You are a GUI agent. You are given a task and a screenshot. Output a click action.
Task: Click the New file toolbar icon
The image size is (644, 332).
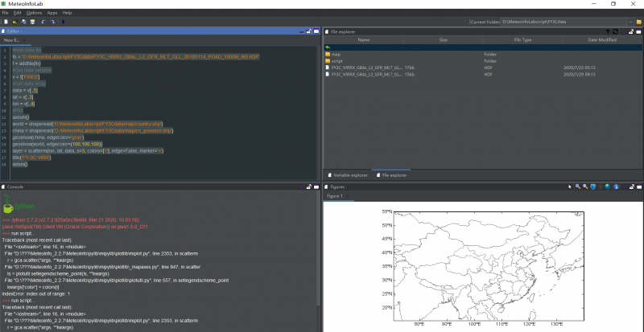(x=5, y=22)
